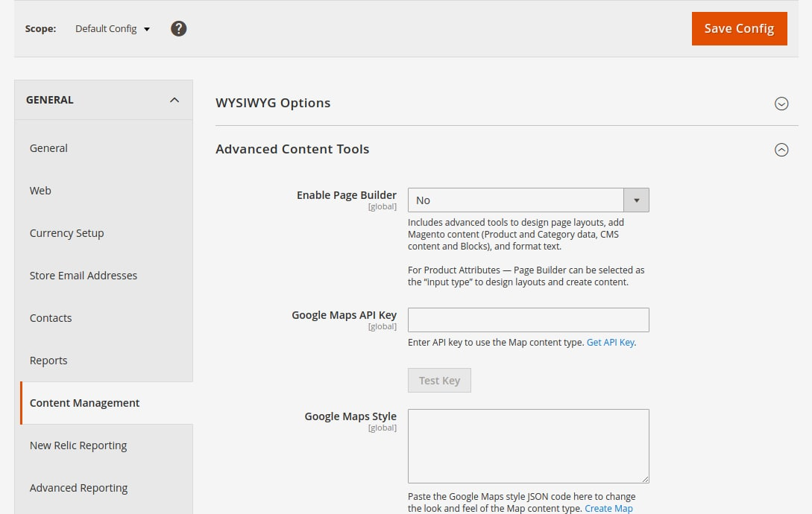
Task: Click the Google Maps API Key label
Action: click(344, 315)
